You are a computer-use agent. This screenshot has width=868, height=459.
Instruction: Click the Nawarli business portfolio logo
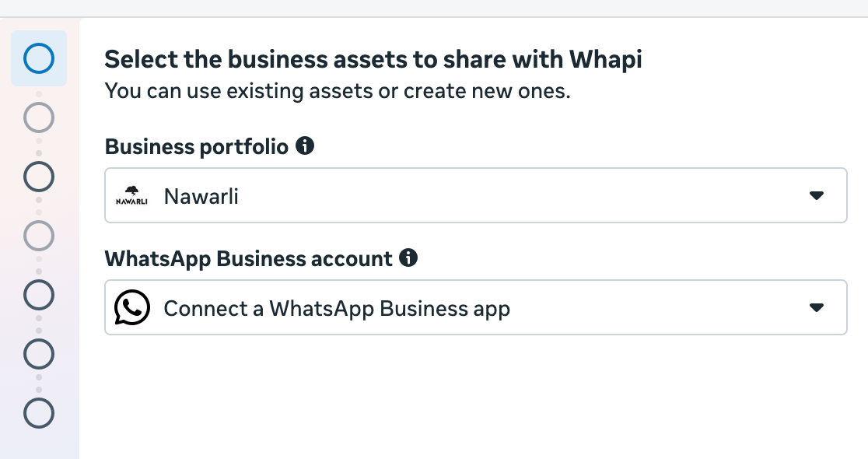pos(133,194)
